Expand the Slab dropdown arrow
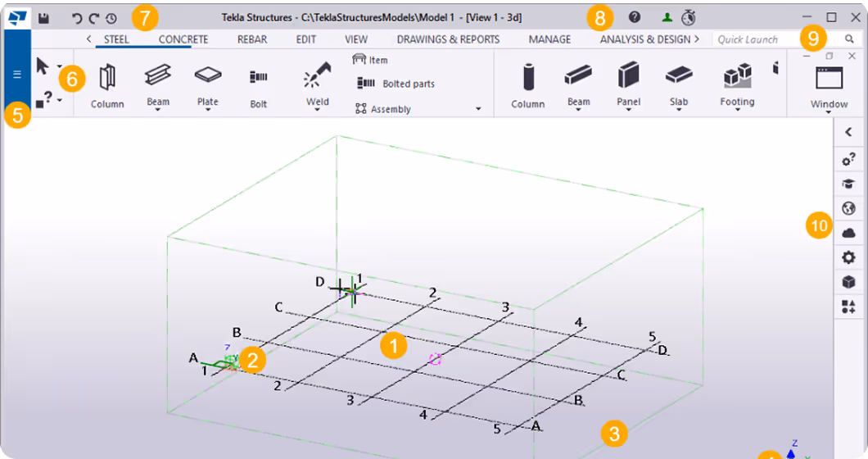 coord(679,111)
